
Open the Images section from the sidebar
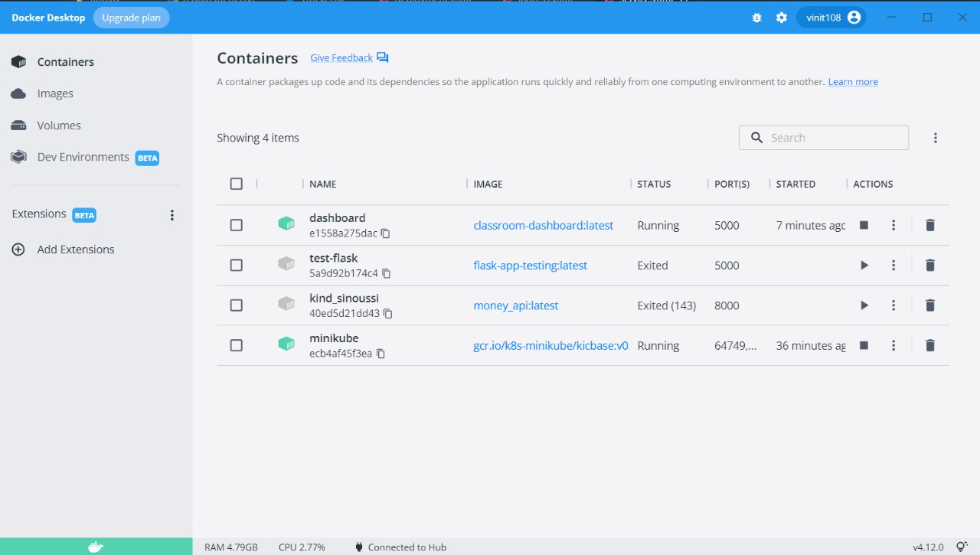(x=54, y=93)
